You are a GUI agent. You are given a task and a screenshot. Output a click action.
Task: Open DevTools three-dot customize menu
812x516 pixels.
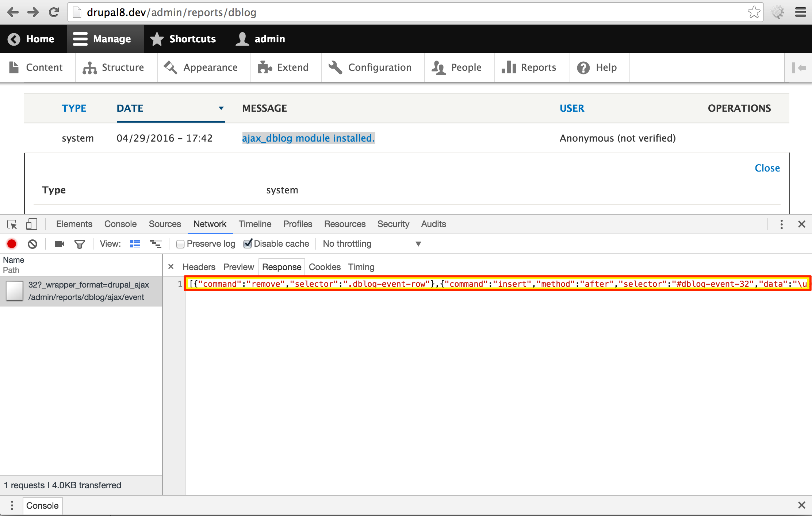(x=781, y=224)
